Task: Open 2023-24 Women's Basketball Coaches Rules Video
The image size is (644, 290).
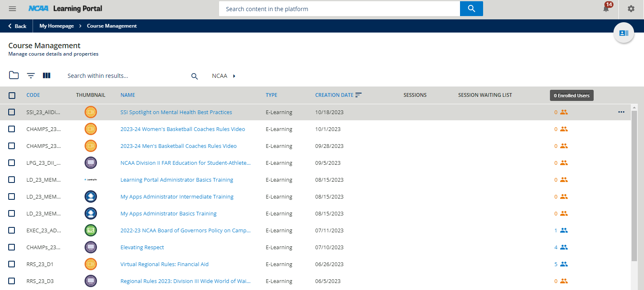Action: tap(183, 129)
